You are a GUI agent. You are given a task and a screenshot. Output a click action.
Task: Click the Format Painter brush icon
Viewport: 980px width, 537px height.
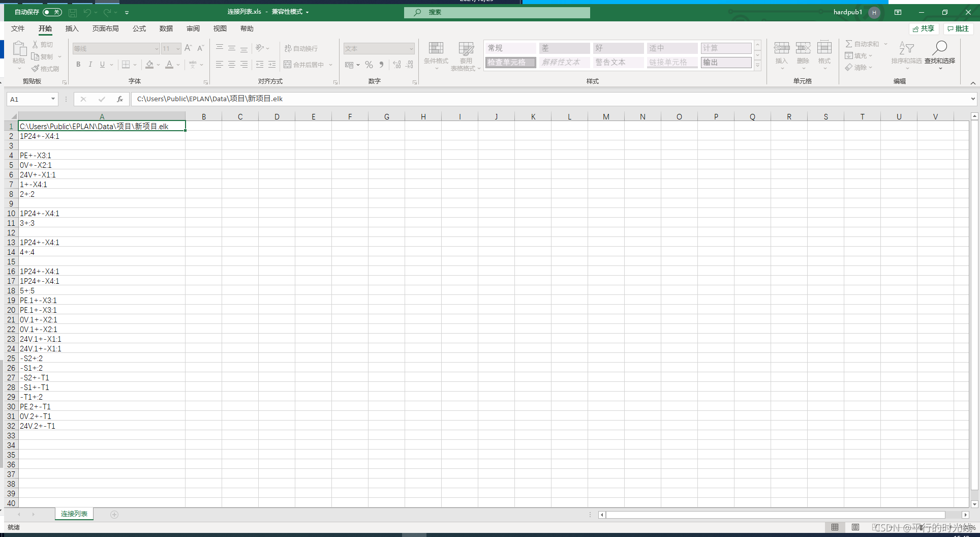(35, 69)
